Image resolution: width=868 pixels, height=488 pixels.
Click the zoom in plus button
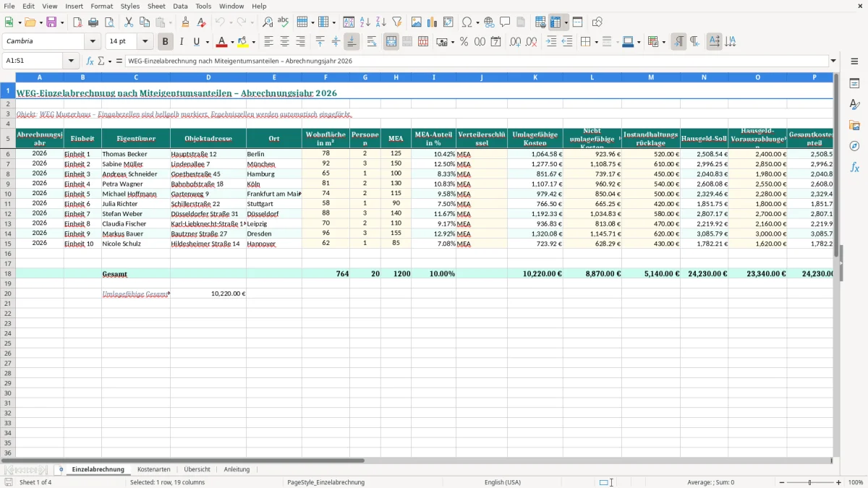pyautogui.click(x=839, y=482)
